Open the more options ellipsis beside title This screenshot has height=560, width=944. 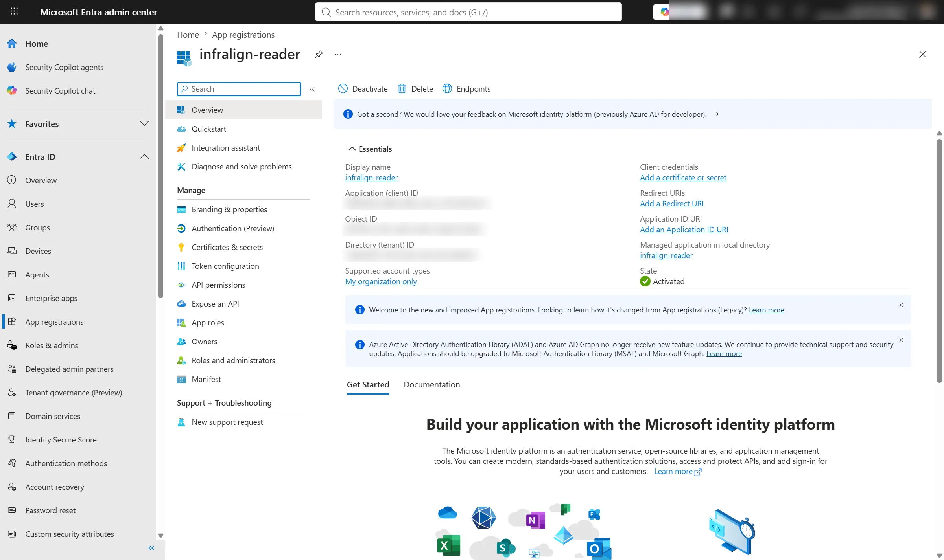click(338, 54)
